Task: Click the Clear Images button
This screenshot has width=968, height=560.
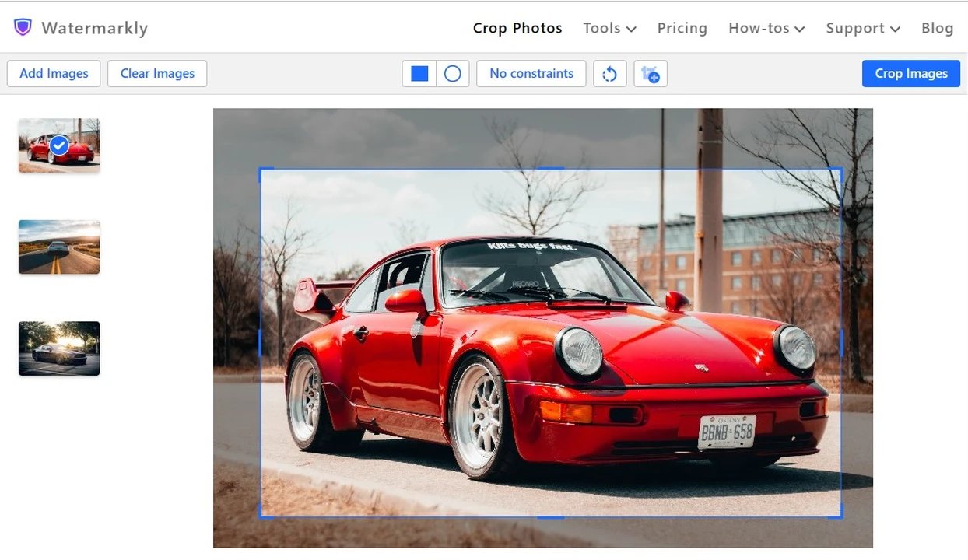Action: coord(156,73)
